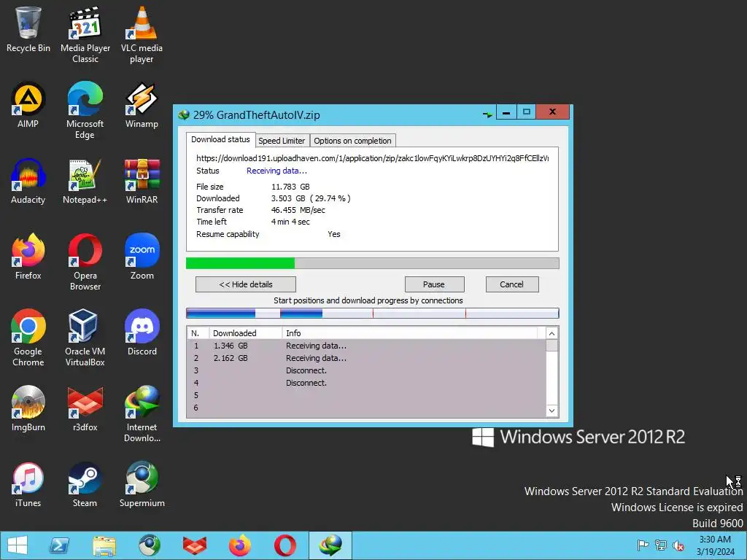
Task: Click the Internet Download Manager taskbar button
Action: tap(330, 545)
